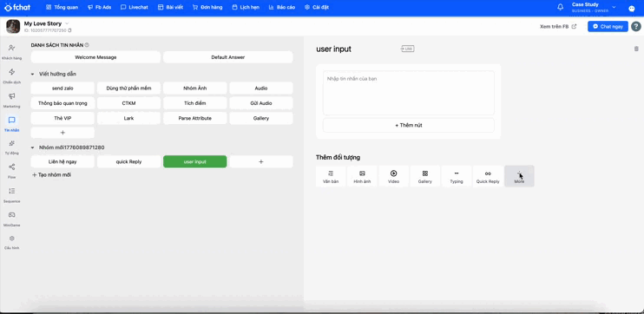
Task: Collapse the Nhóm mới1776089871280 group
Action: coord(32,147)
